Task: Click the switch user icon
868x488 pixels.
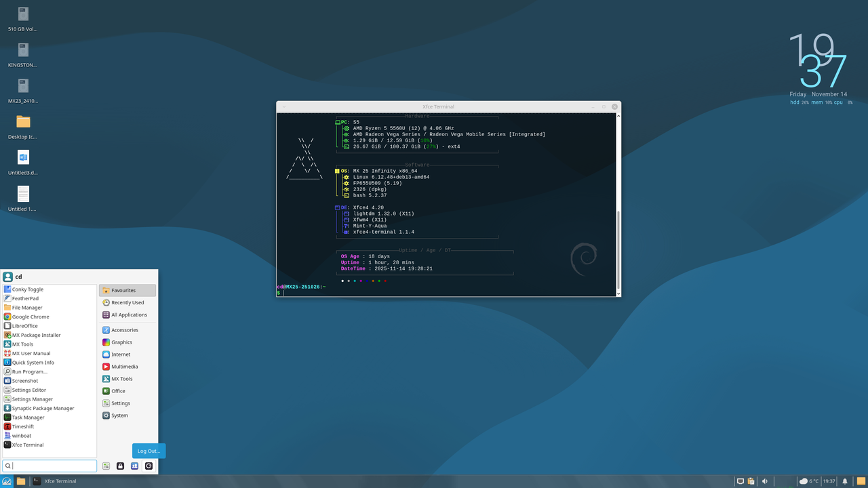Action: [x=134, y=466]
